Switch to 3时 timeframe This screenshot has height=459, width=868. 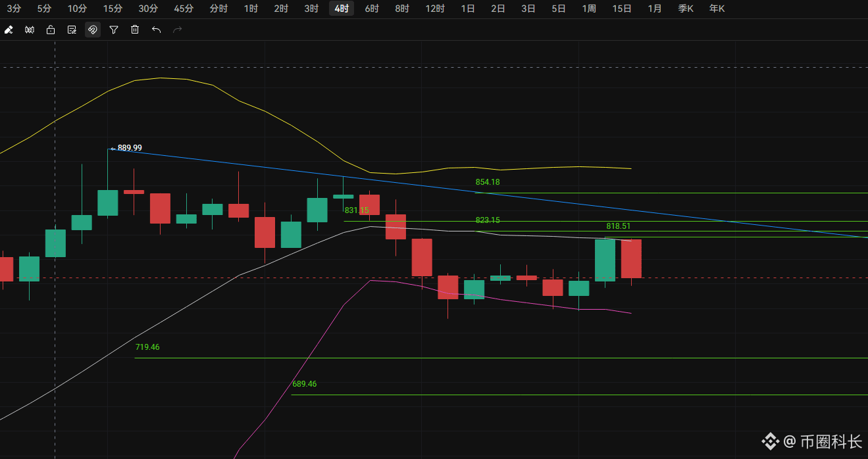point(311,9)
